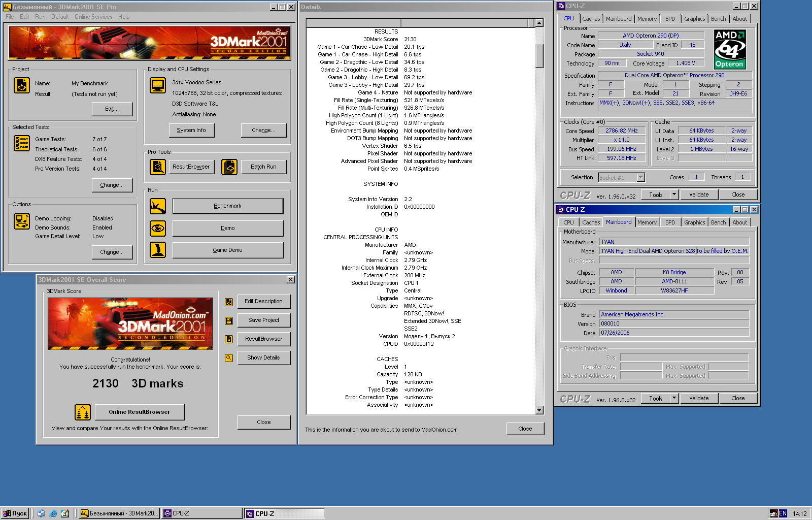Open the File menu in 3DMark2001
This screenshot has height=520, width=812.
(10, 17)
